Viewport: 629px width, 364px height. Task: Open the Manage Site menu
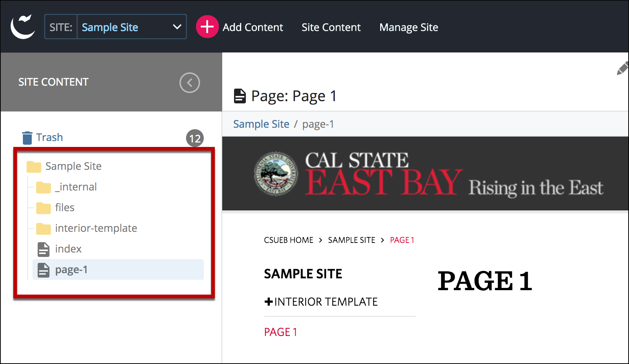(x=409, y=27)
